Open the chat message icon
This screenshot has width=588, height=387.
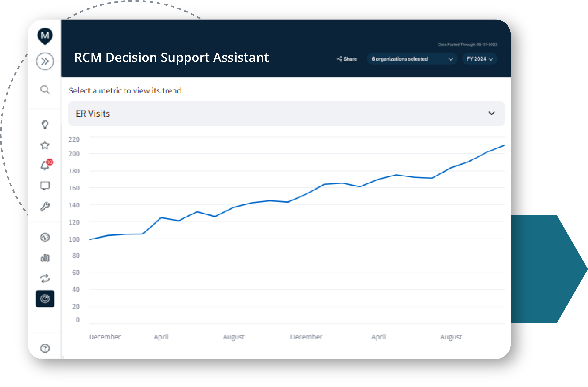pyautogui.click(x=45, y=186)
